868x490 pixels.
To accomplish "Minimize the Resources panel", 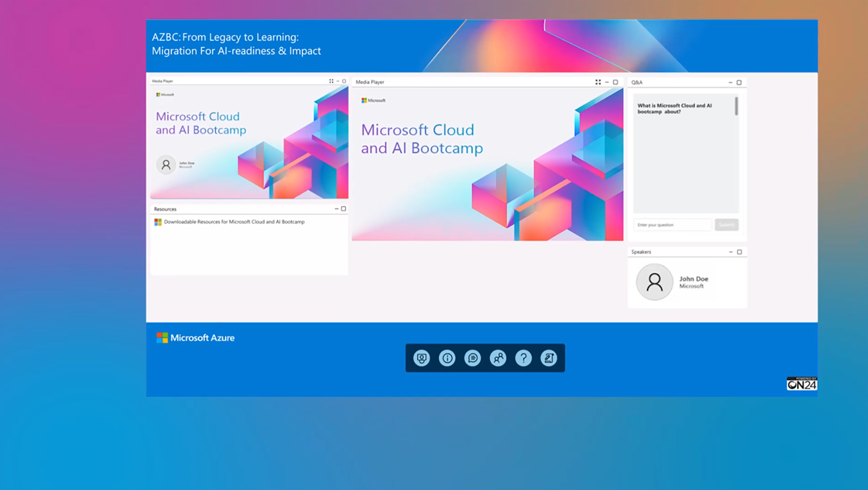I will [x=336, y=209].
